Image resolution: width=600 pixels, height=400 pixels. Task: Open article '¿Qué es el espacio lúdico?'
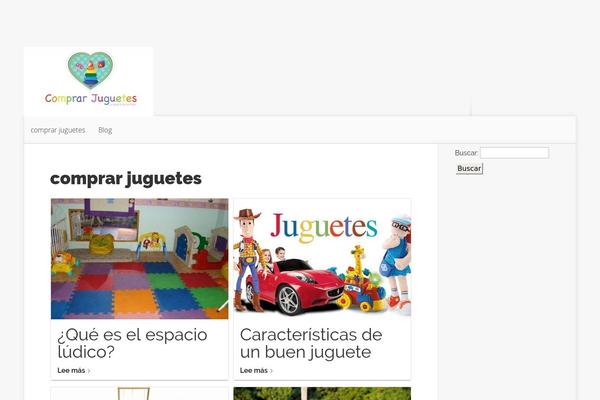point(132,343)
